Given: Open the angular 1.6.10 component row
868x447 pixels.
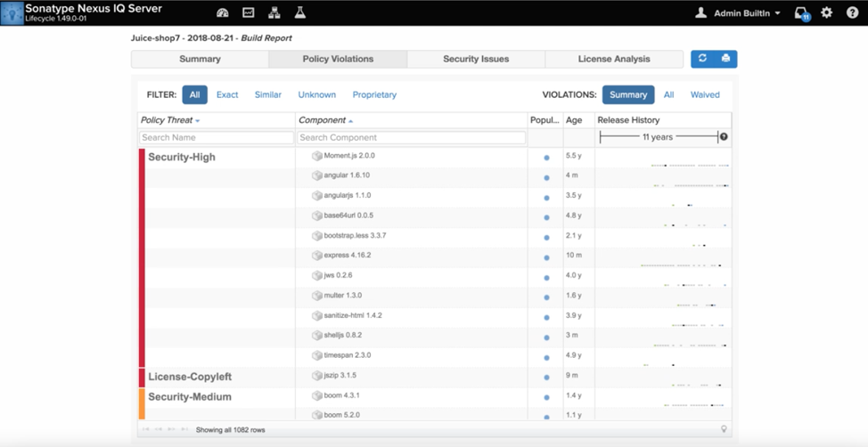Looking at the screenshot, I should (347, 175).
